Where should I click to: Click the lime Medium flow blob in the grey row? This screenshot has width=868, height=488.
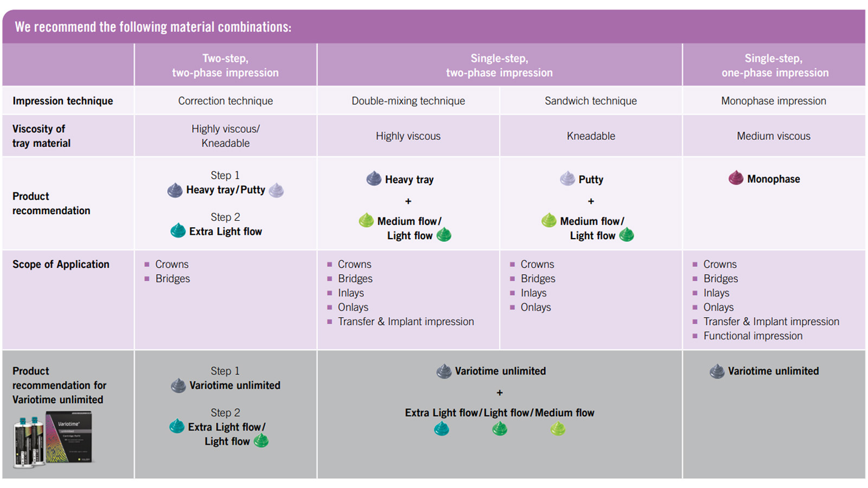coord(558,429)
